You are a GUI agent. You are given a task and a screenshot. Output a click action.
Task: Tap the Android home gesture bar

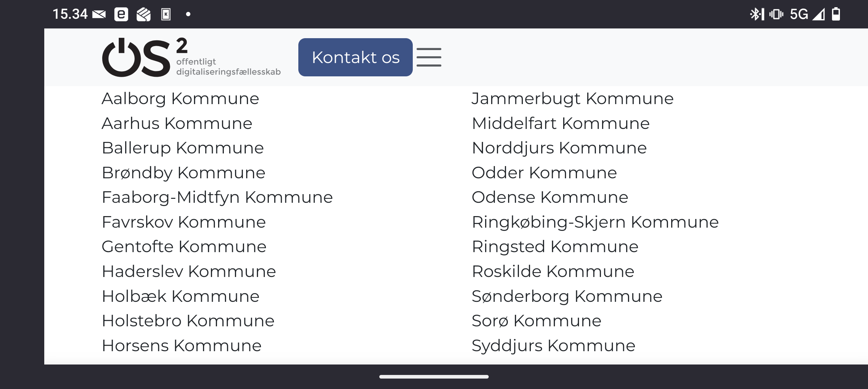(x=434, y=377)
